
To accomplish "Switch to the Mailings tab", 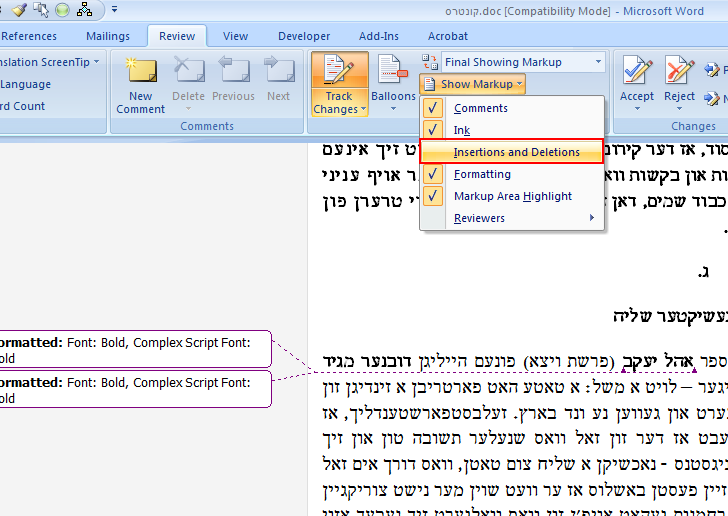I will [x=108, y=36].
